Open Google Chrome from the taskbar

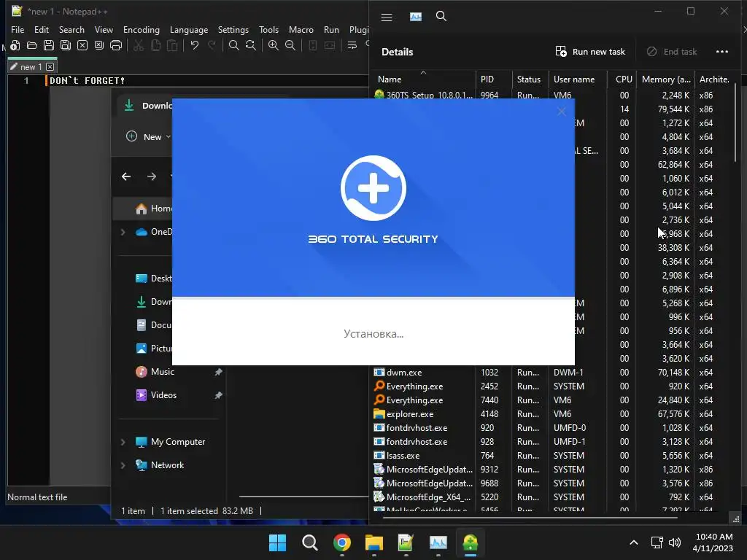[342, 542]
